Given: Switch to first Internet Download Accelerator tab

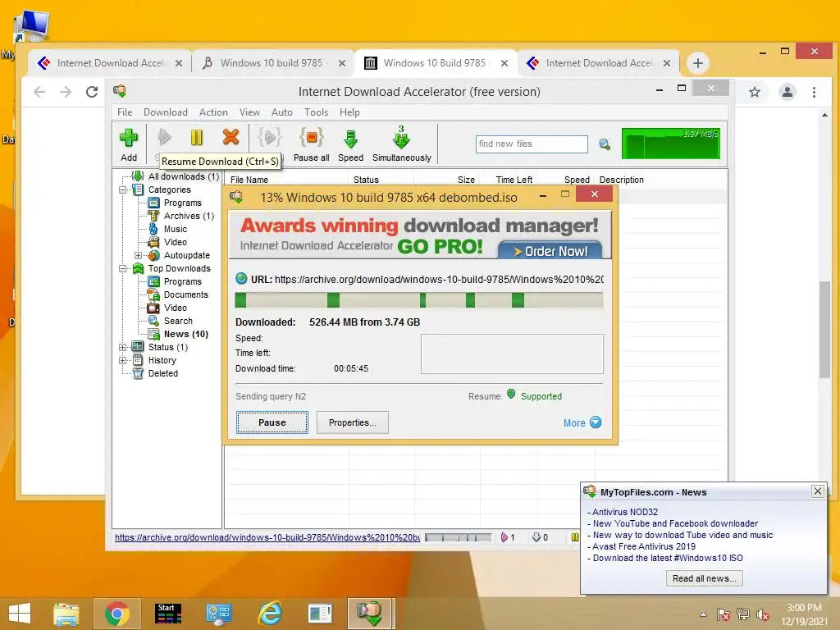Looking at the screenshot, I should 110,63.
